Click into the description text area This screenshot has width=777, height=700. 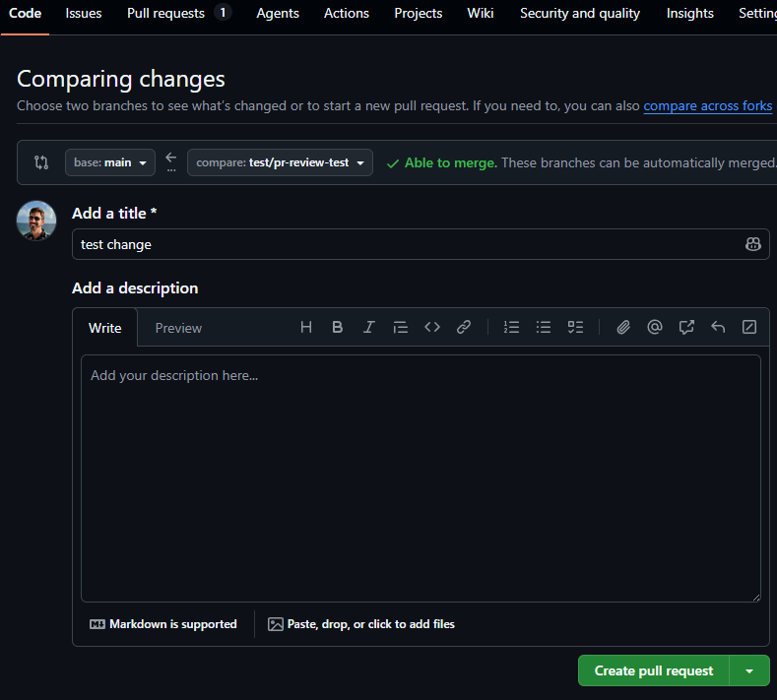(x=421, y=478)
